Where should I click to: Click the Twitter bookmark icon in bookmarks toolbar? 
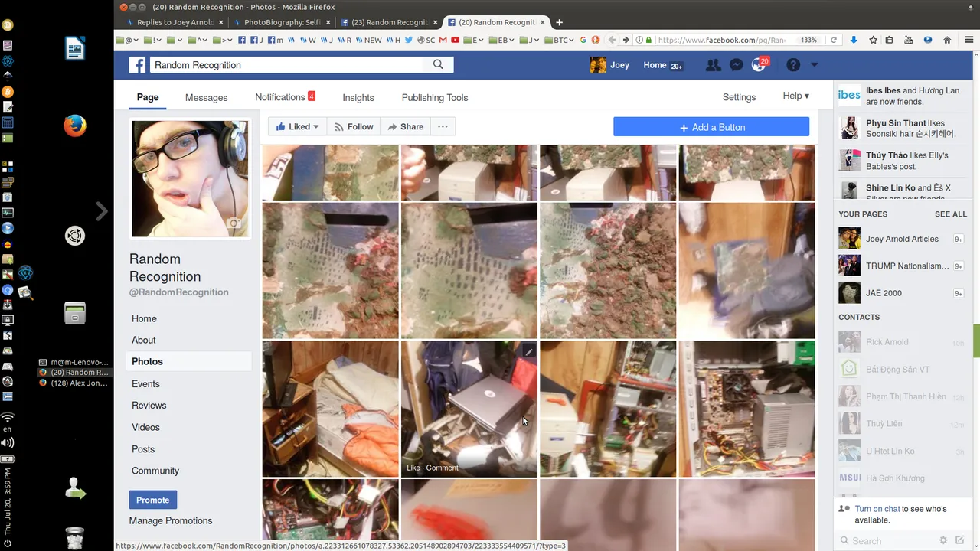click(409, 40)
